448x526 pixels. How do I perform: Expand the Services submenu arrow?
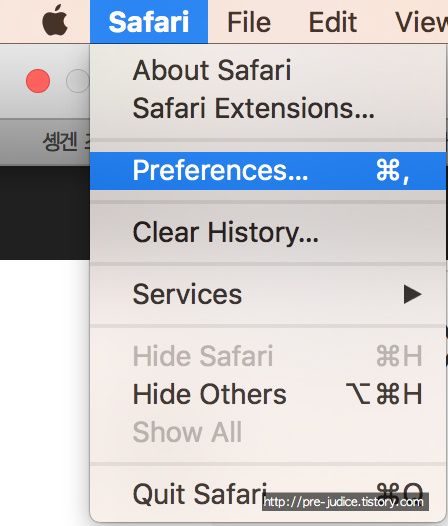tap(412, 295)
